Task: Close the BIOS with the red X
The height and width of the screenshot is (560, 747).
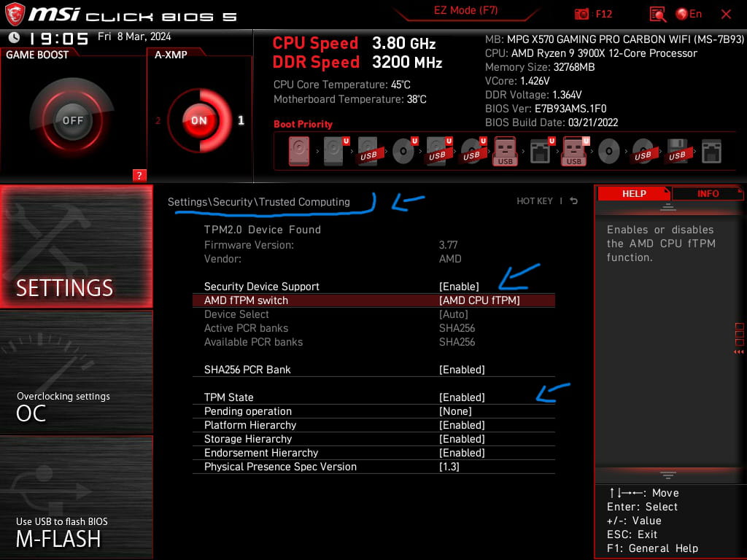Action: (726, 15)
